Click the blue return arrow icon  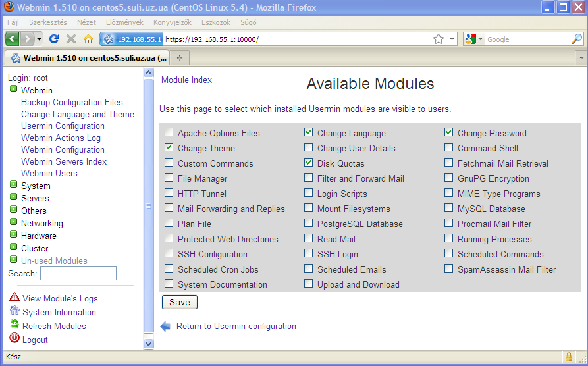(165, 326)
